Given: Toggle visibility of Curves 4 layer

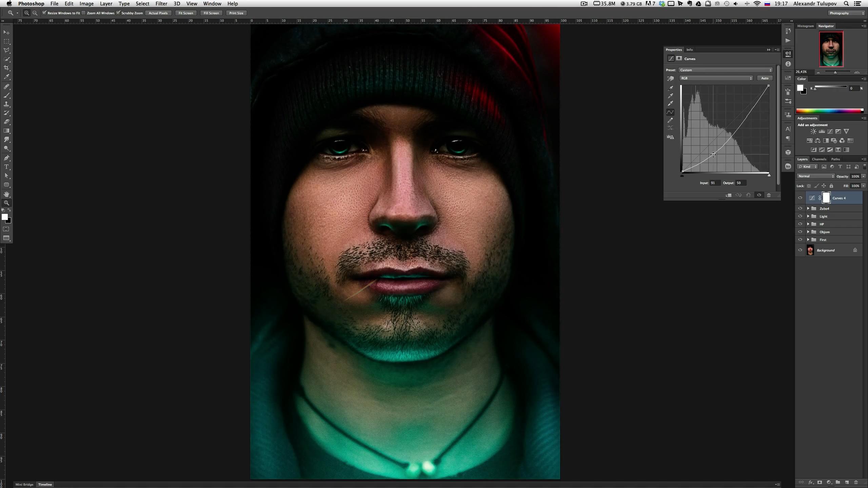Looking at the screenshot, I should pyautogui.click(x=800, y=198).
